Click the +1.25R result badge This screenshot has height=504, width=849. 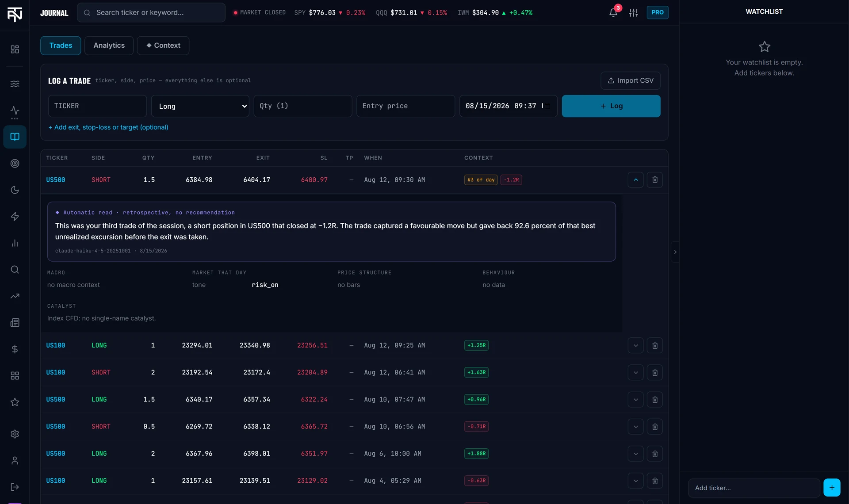pos(476,346)
